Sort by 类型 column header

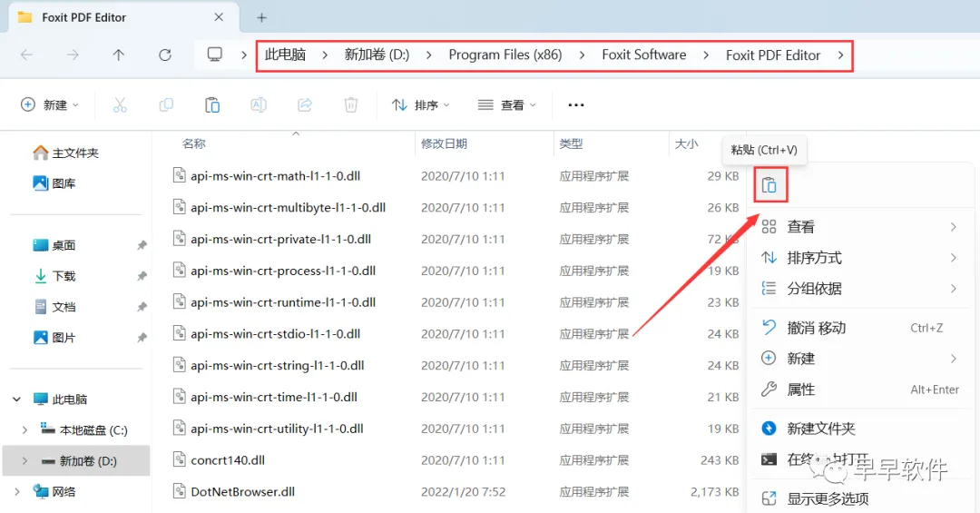(x=571, y=143)
